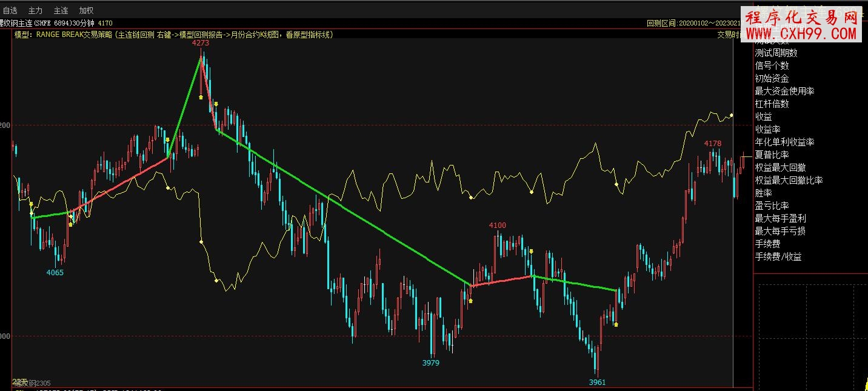Click 初始资金 in the statistics list
The width and height of the screenshot is (868, 391).
pos(772,78)
